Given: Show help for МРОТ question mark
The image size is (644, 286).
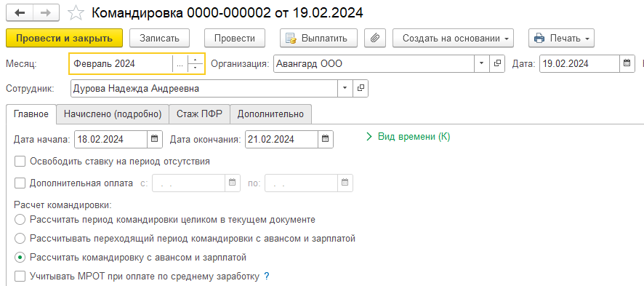Looking at the screenshot, I should (267, 276).
